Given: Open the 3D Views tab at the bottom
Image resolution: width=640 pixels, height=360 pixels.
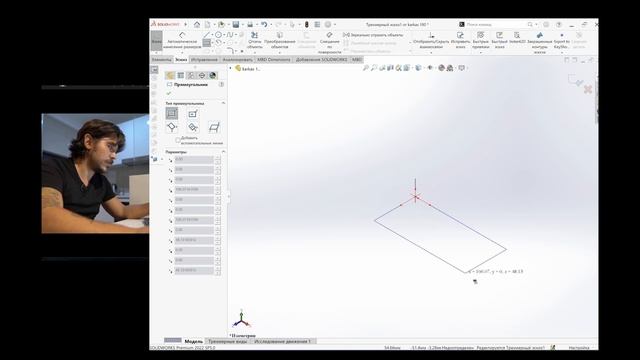Looking at the screenshot, I should 227,341.
